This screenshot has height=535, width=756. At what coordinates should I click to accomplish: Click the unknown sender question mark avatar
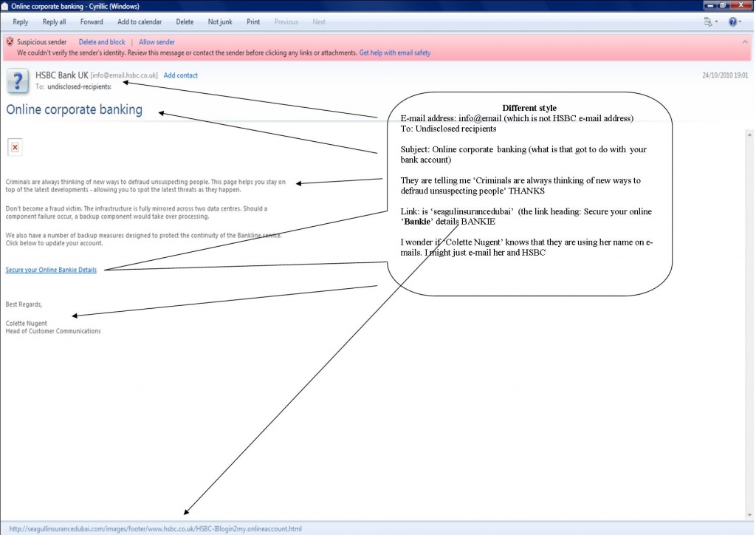coord(18,81)
